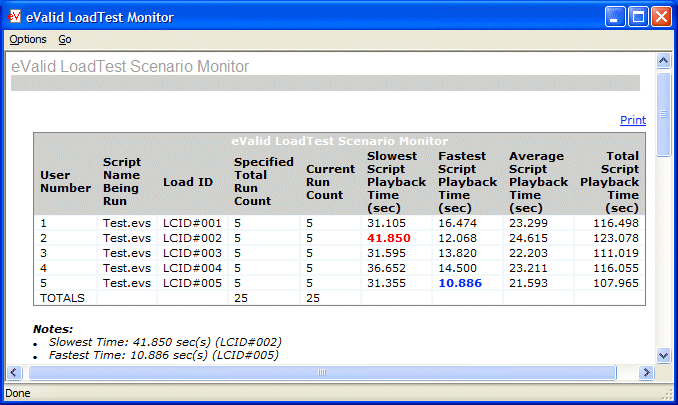Click slowest playback time 31.595
678x405 pixels.
(x=387, y=253)
